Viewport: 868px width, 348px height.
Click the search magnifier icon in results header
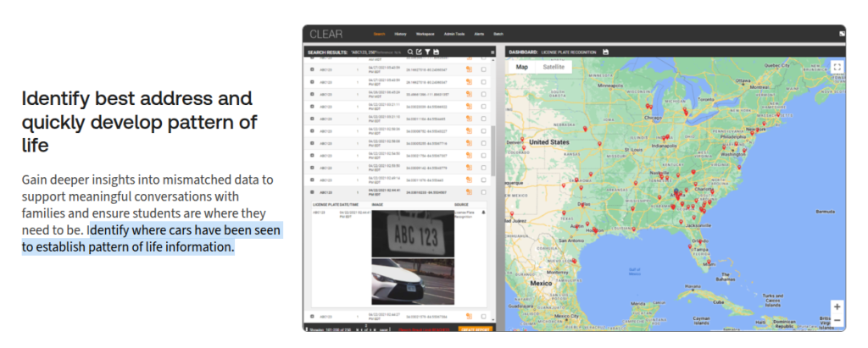coord(409,52)
